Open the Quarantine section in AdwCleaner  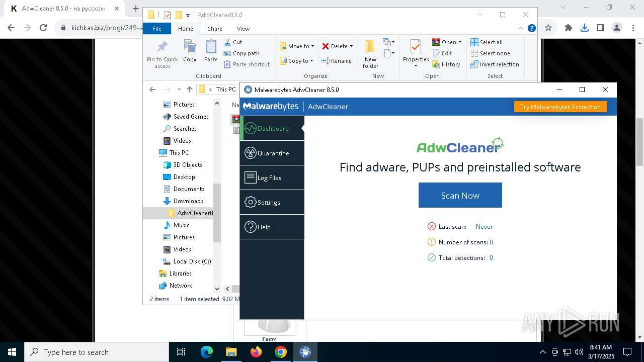[272, 153]
